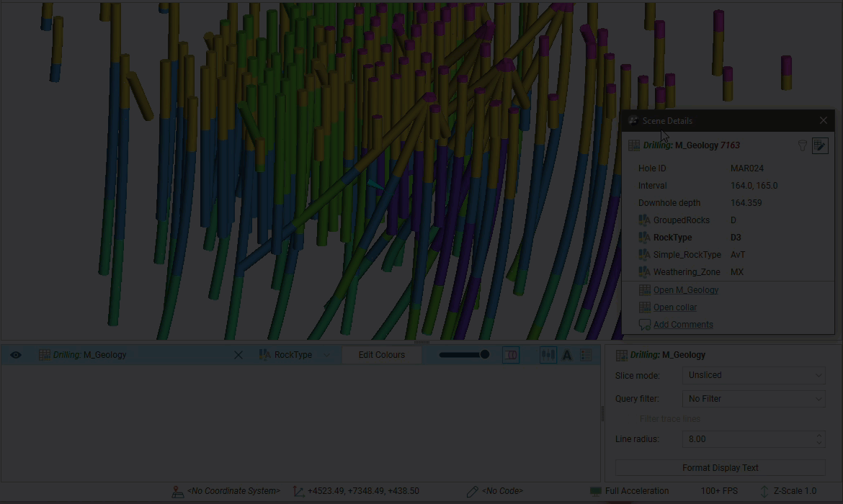Adjust the opacity slider in the shape list row
This screenshot has height=504, width=843.
[x=464, y=355]
